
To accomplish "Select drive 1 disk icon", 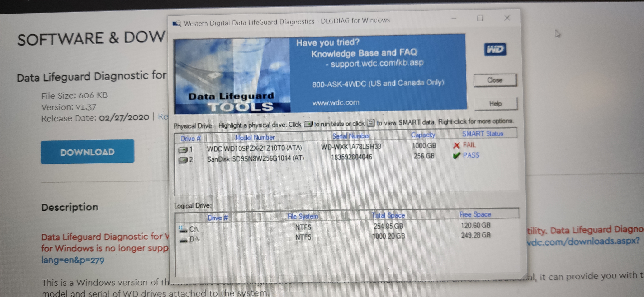I will [x=183, y=150].
